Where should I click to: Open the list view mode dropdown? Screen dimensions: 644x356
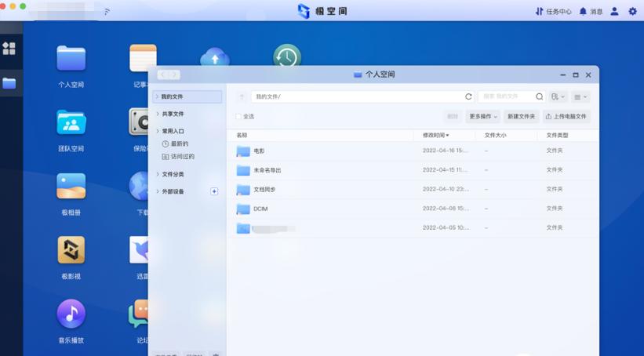pyautogui.click(x=580, y=97)
